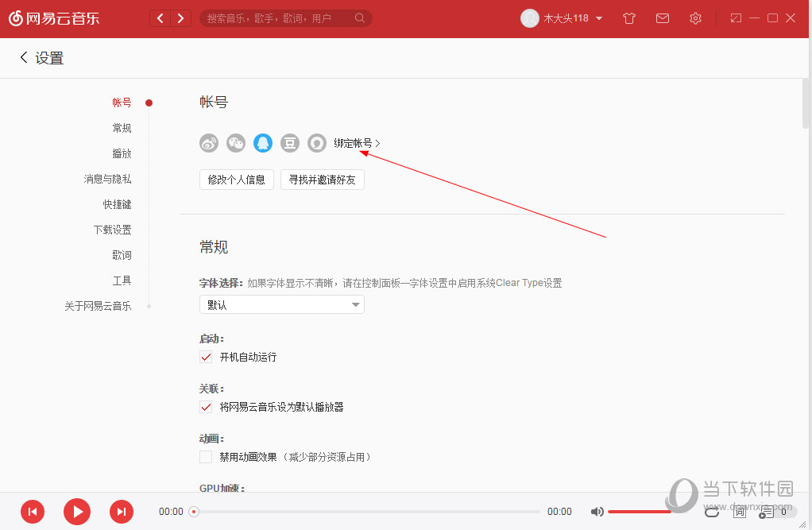Select the WeChat binding icon

[235, 143]
